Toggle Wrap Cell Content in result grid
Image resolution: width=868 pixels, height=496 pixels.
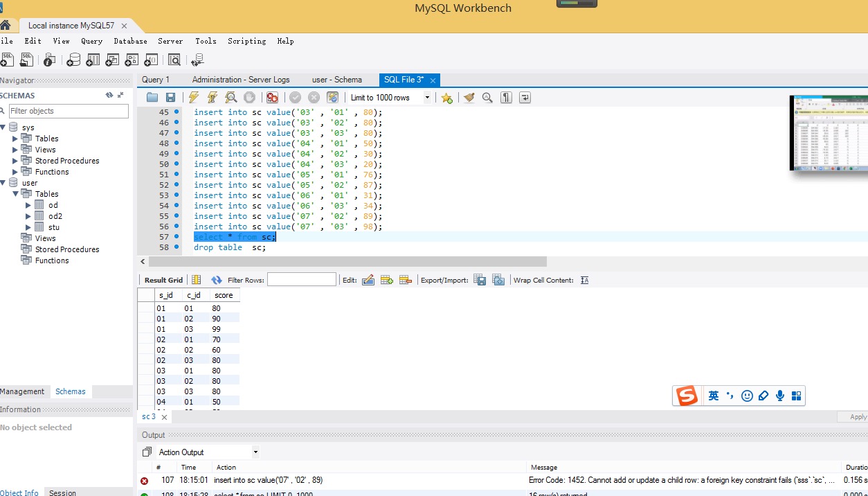pyautogui.click(x=584, y=280)
